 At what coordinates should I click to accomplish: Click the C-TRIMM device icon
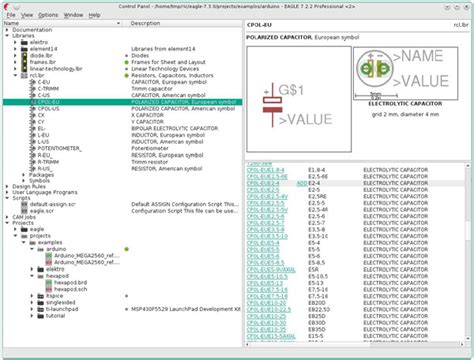click(x=33, y=89)
